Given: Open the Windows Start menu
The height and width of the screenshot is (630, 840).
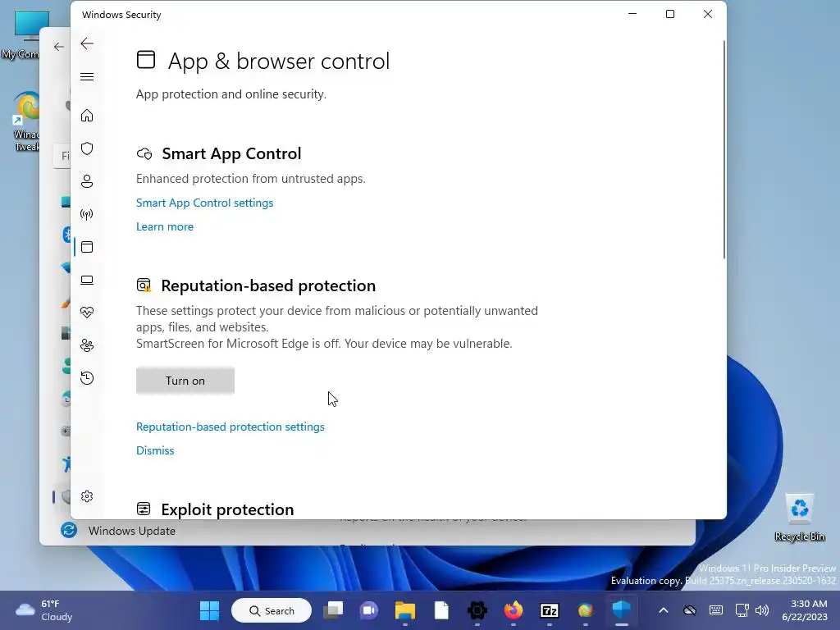Looking at the screenshot, I should click(x=209, y=610).
